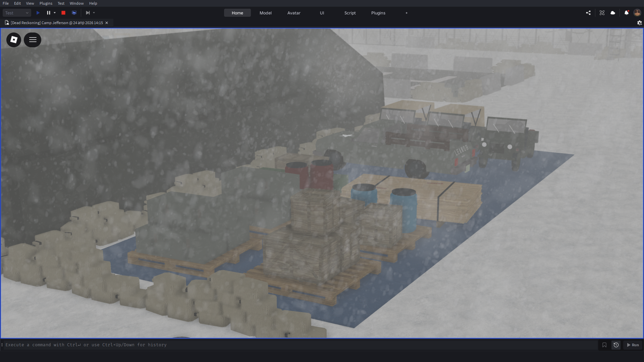644x362 pixels.
Task: Open the Window menu
Action: [77, 3]
